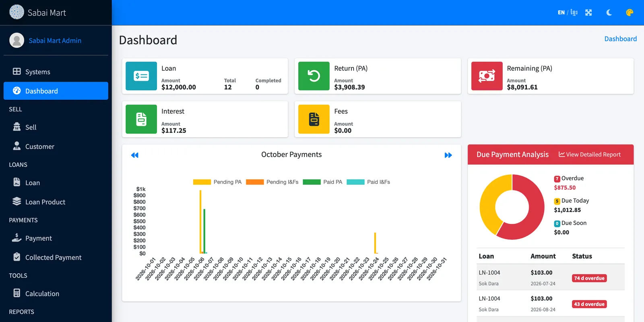Click the Amount column header
Viewport: 644px width, 322px height.
pos(543,256)
